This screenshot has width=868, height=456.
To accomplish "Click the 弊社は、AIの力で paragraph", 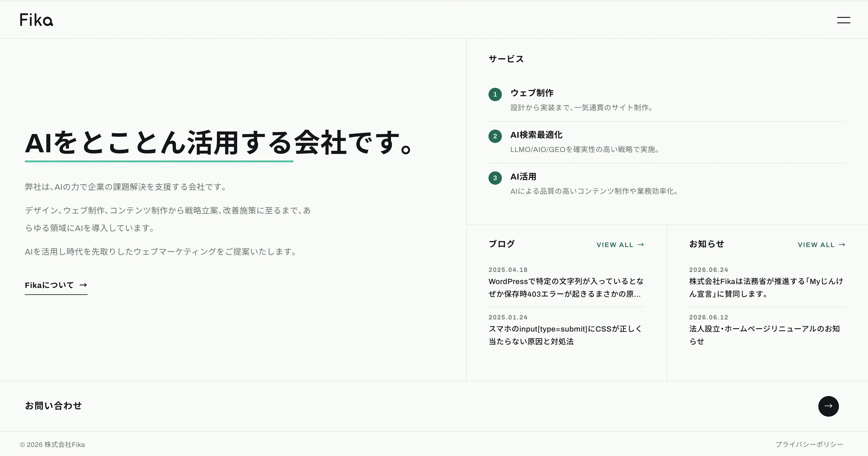I will 126,187.
